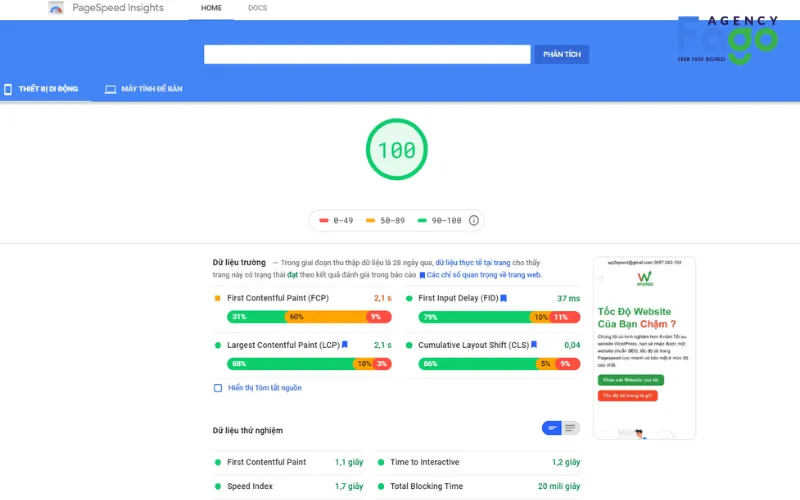The image size is (800, 500).
Task: Open the DOCS tab
Action: point(257,8)
